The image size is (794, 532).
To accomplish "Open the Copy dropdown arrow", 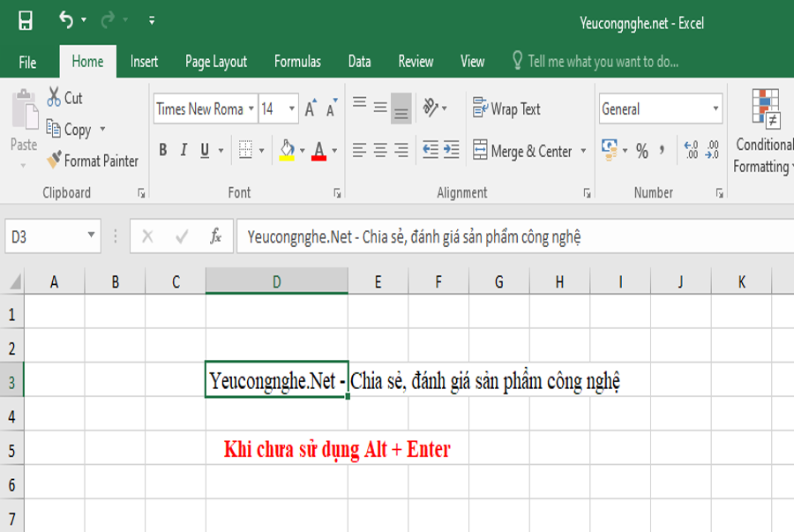I will click(103, 129).
